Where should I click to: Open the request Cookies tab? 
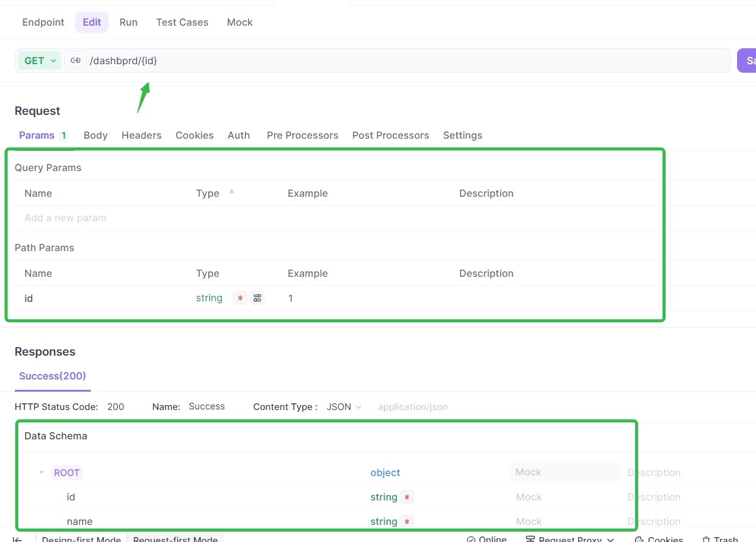click(x=194, y=136)
